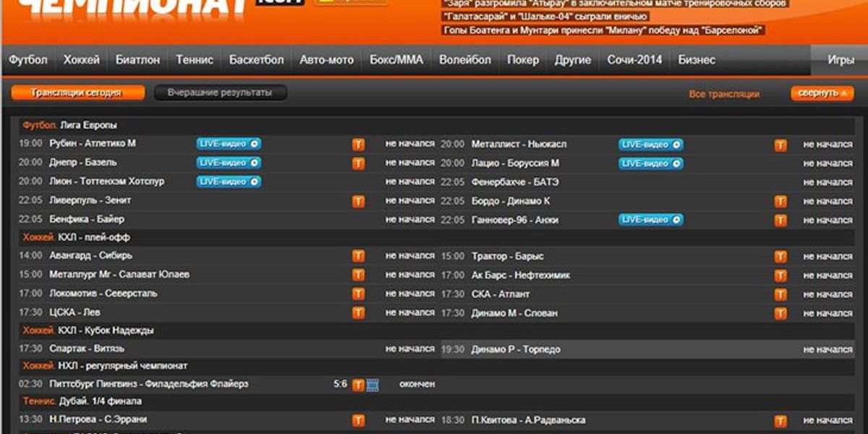This screenshot has height=434, width=868.
Task: Open match Фенербахче - БАТЭ
Action: click(515, 182)
